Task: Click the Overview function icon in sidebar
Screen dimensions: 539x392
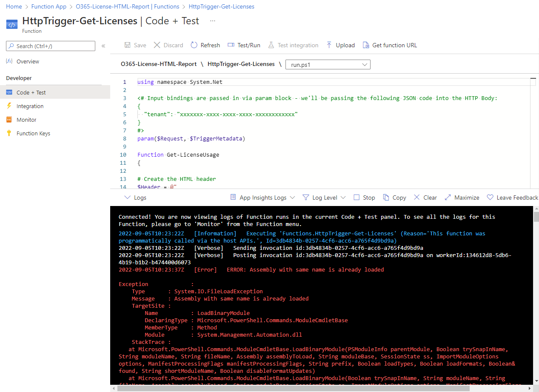Action: click(x=9, y=61)
